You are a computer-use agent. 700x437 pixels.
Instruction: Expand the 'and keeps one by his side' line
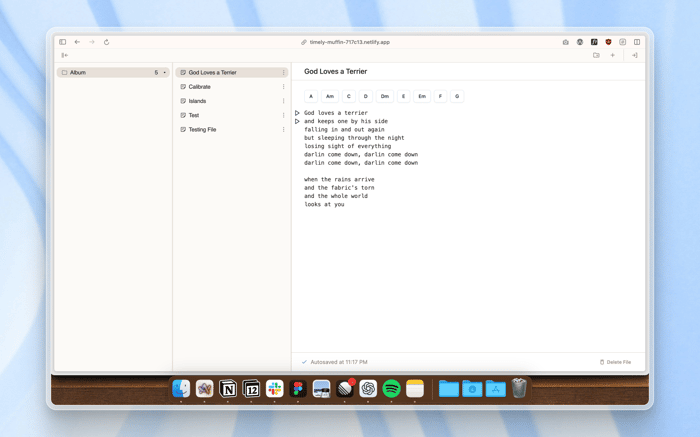tap(297, 121)
